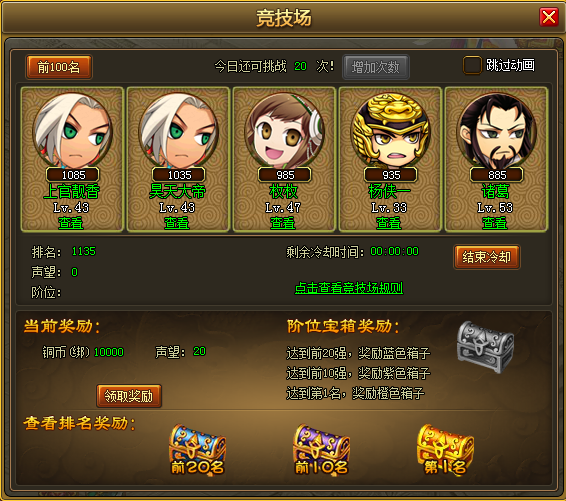Open the blue top-20 reward chest

[197, 449]
